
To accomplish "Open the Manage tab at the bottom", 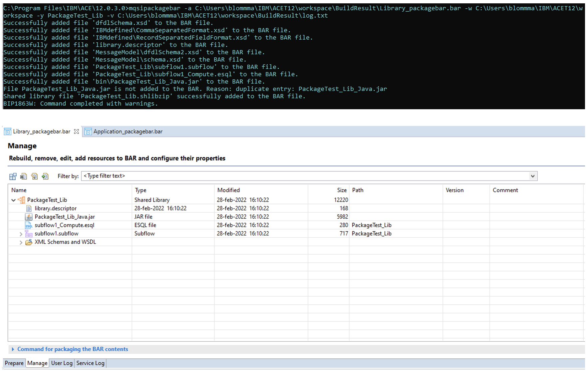I will 37,363.
